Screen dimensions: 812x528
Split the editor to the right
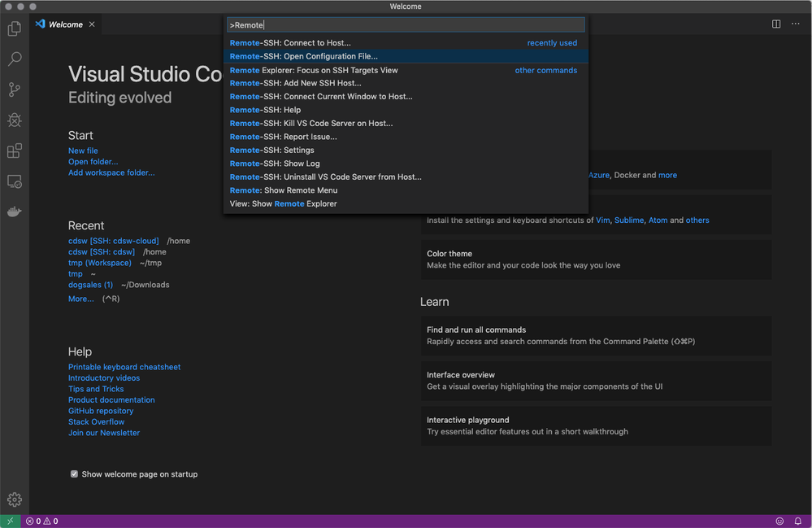point(775,24)
